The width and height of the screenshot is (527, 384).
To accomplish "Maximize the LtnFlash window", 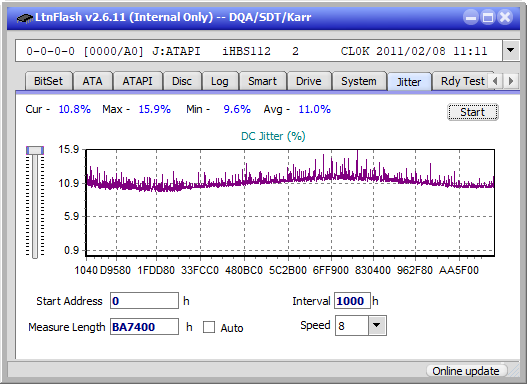I will 488,17.
